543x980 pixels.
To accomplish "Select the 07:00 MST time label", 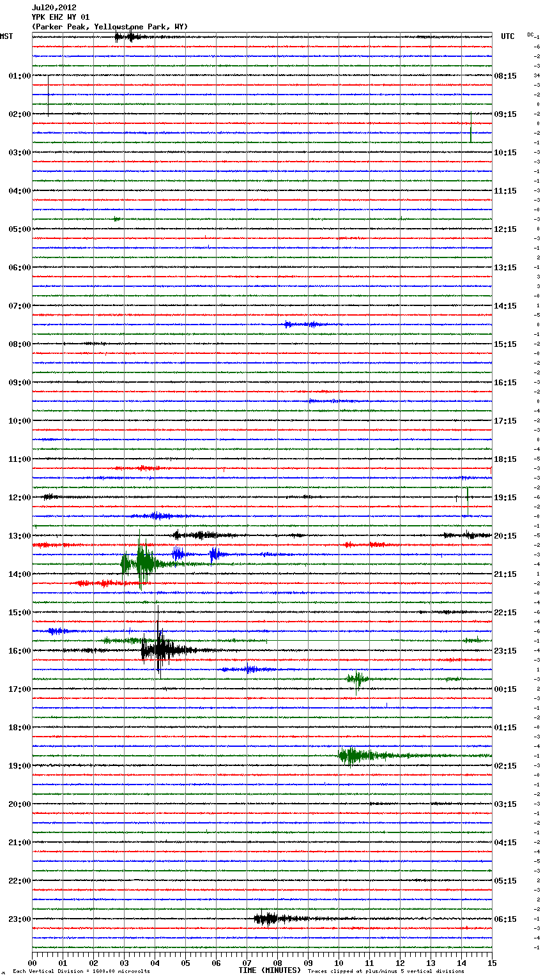I will click(x=20, y=306).
